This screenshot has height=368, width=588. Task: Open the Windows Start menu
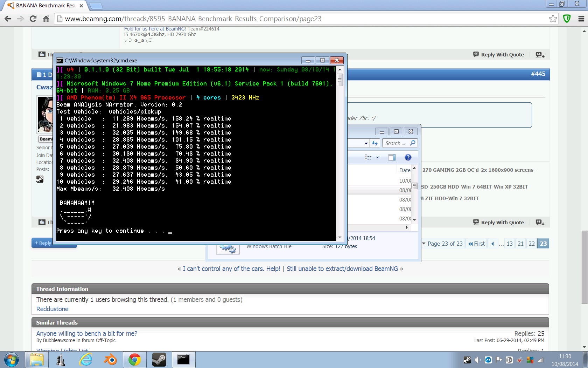tap(12, 360)
